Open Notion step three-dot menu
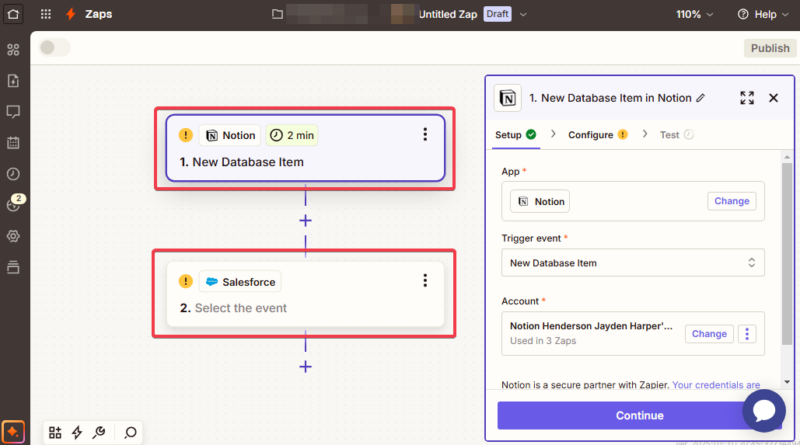 point(425,134)
